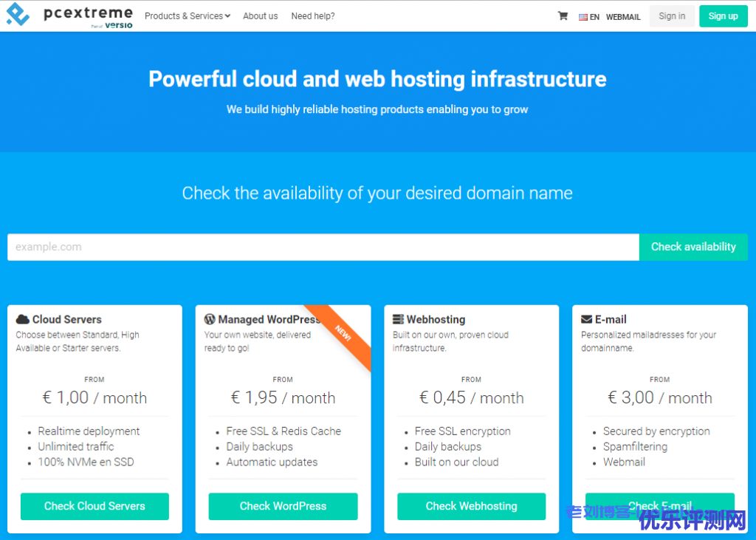Hit the Check Webhosting button
This screenshot has width=756, height=540.
(x=471, y=506)
